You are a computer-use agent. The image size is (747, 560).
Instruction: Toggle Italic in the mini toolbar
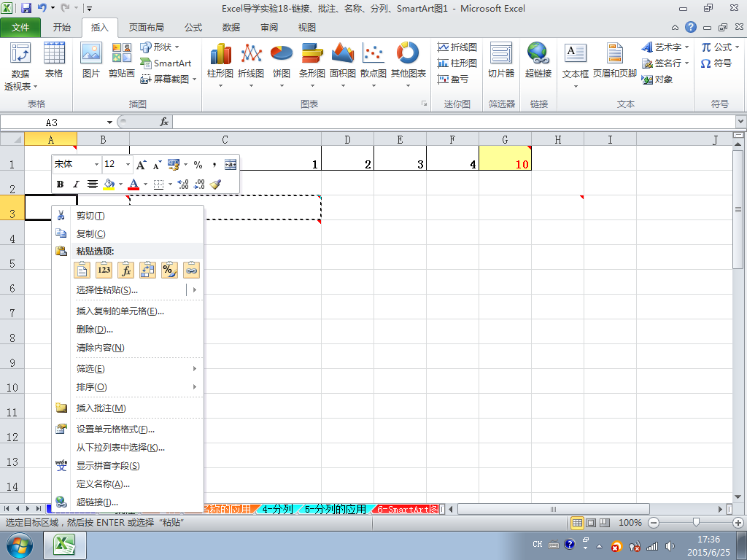click(76, 184)
